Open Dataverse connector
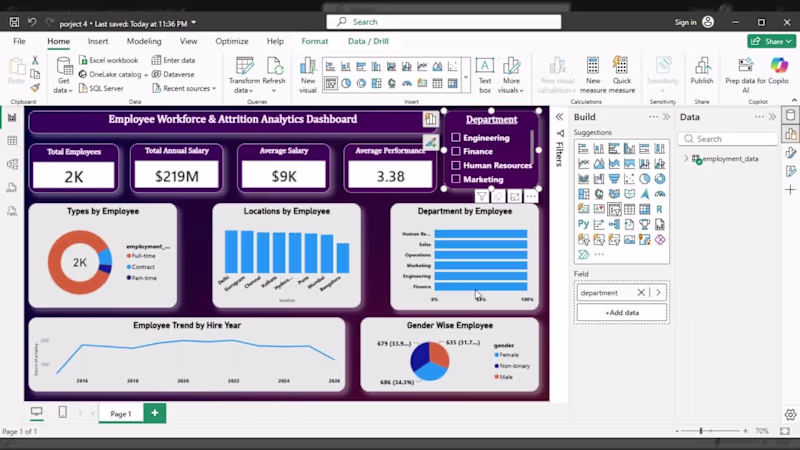The height and width of the screenshot is (450, 800). [x=173, y=74]
